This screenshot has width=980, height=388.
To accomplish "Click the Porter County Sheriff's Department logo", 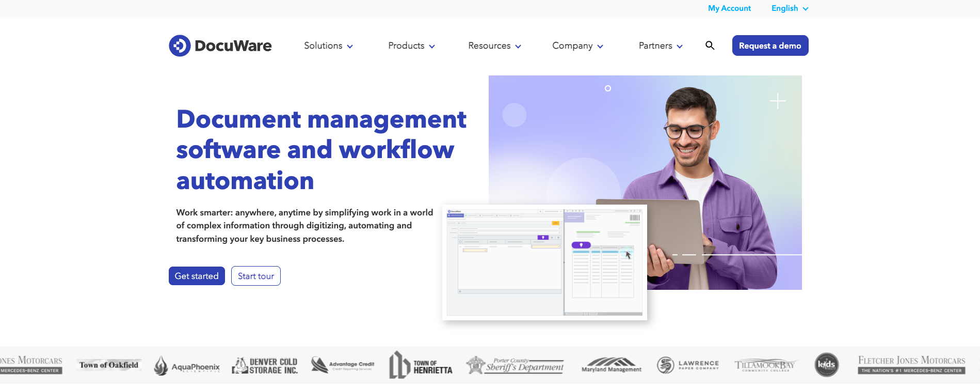I will click(515, 365).
